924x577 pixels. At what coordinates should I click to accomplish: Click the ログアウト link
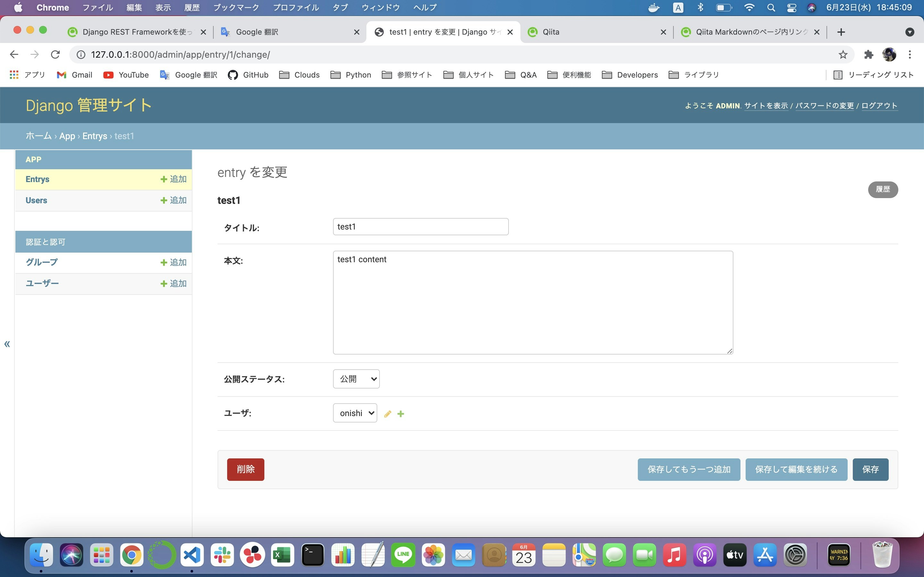pyautogui.click(x=879, y=106)
